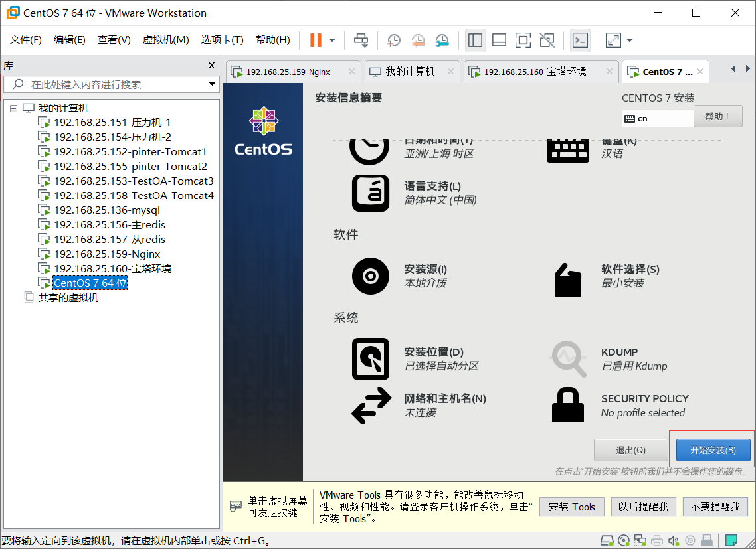Collapse the 我的计算机 tree node
This screenshot has height=549, width=756.
(x=13, y=108)
